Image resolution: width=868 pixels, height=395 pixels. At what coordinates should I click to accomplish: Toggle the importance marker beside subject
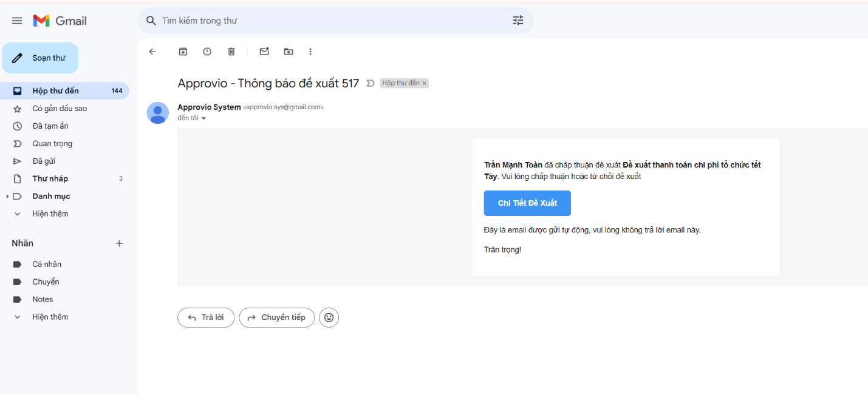pos(371,84)
